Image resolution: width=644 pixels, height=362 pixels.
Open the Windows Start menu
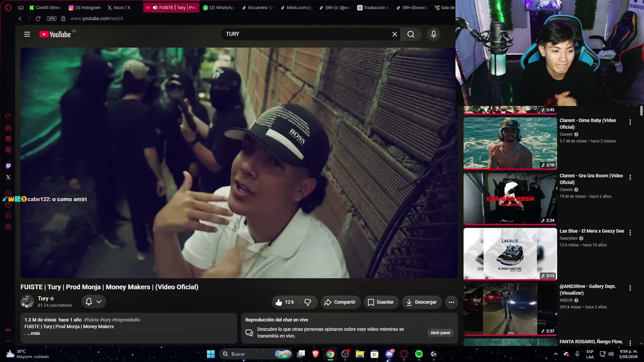tap(211, 354)
